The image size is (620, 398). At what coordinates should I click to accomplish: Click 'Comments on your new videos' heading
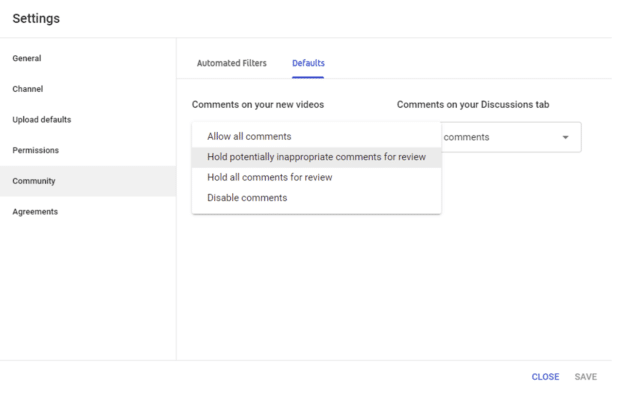click(x=258, y=105)
